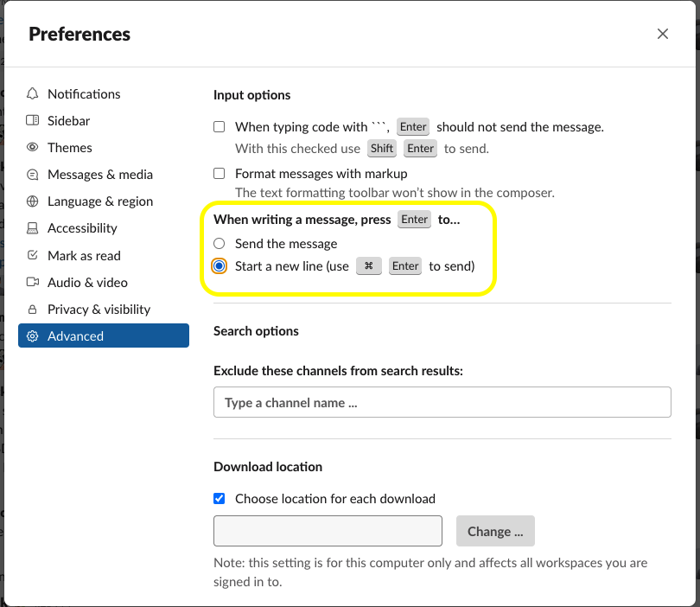Select Start a new line radio option
The height and width of the screenshot is (607, 700).
pos(220,266)
